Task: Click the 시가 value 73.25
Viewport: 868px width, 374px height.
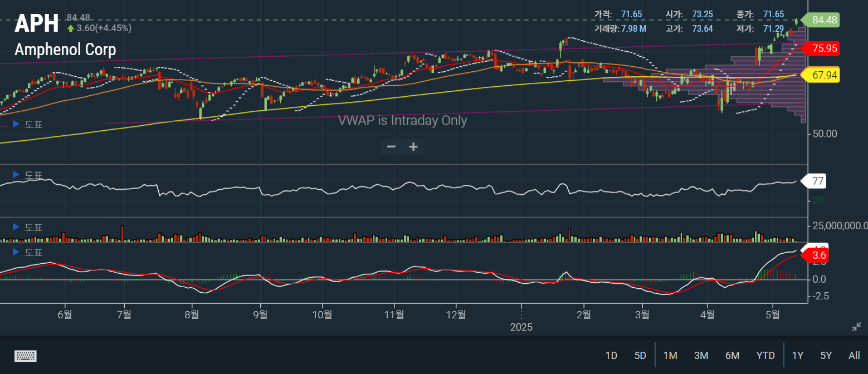Action: pyautogui.click(x=702, y=14)
